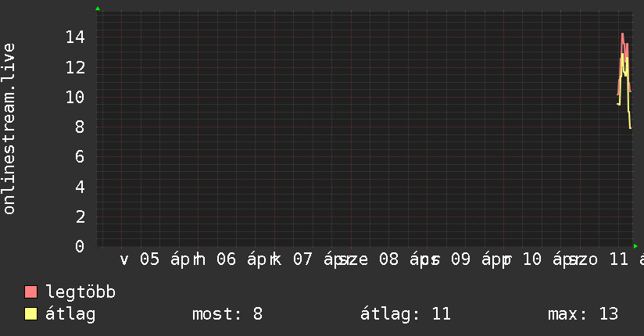Select the átlag legend label beside yellow swatch
This screenshot has width=644, height=336.
(x=70, y=314)
